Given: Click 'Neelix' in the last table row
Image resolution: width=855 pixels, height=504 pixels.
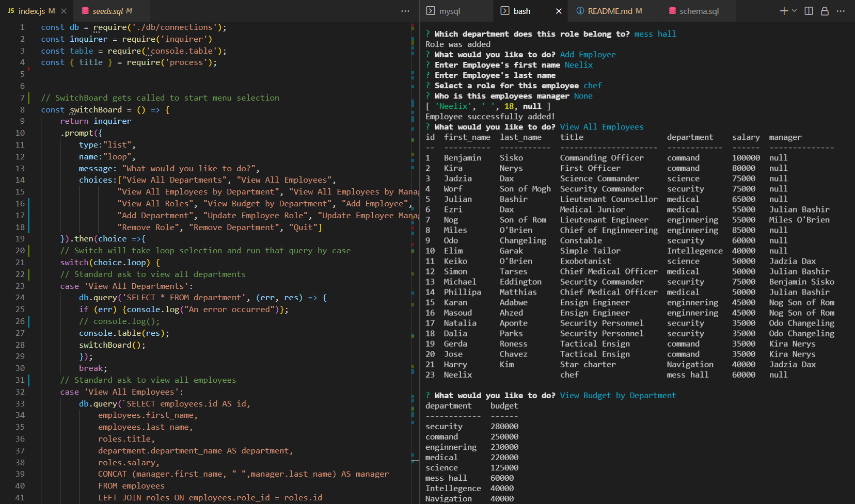Looking at the screenshot, I should coord(458,375).
